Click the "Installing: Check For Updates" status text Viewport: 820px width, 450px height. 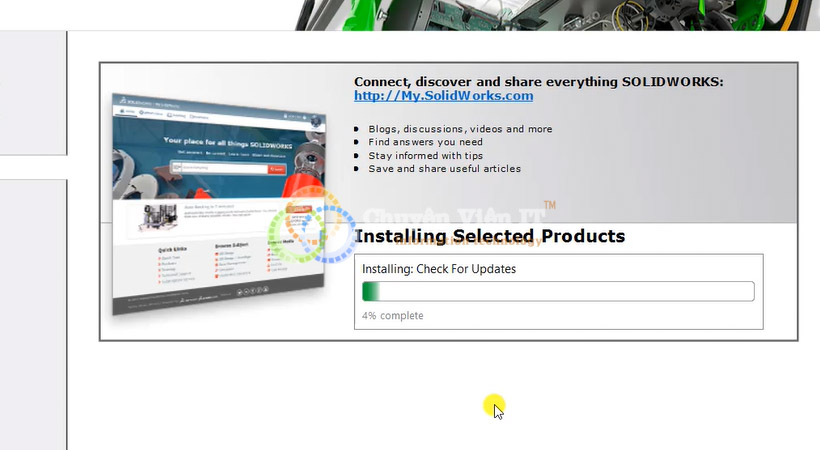click(x=439, y=269)
